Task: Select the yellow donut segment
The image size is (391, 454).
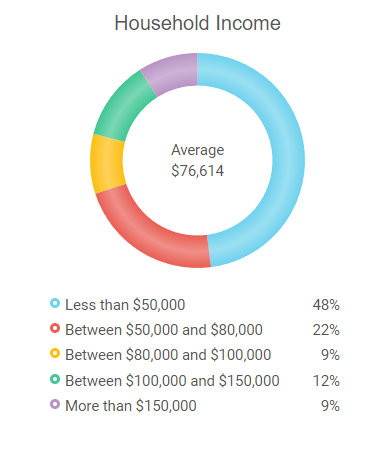Action: click(107, 164)
